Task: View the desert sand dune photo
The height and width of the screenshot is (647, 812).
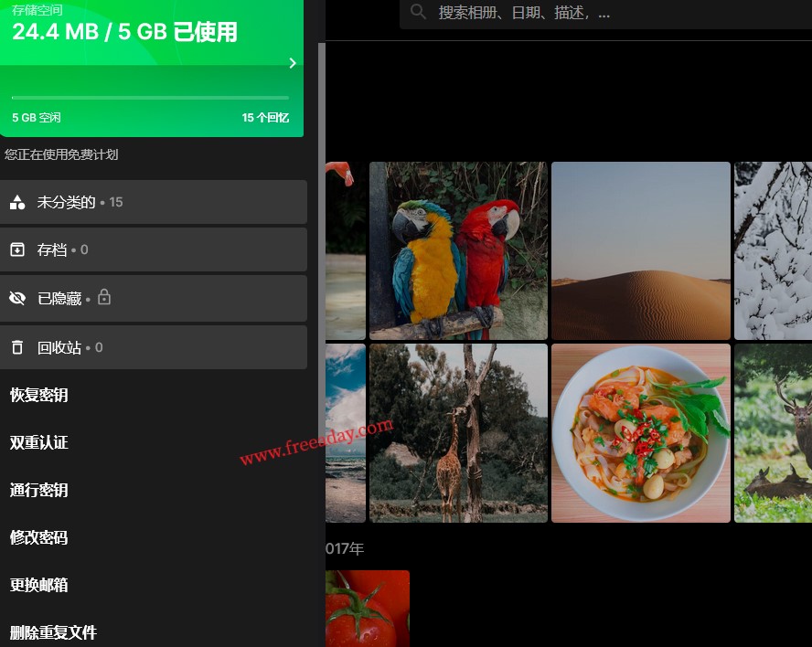Action: (x=640, y=250)
